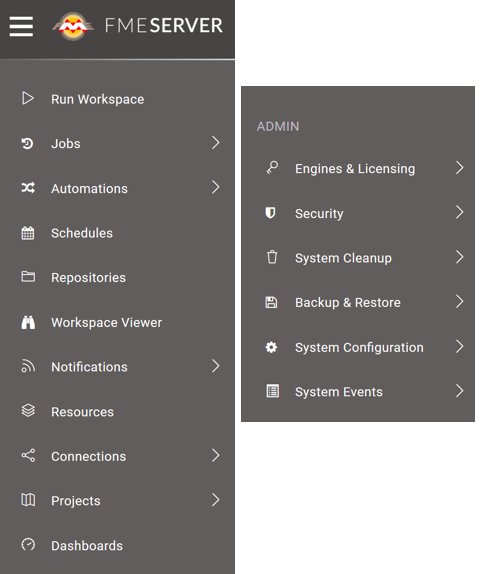Click the Schedules calendar icon
This screenshot has height=574, width=485.
point(28,233)
